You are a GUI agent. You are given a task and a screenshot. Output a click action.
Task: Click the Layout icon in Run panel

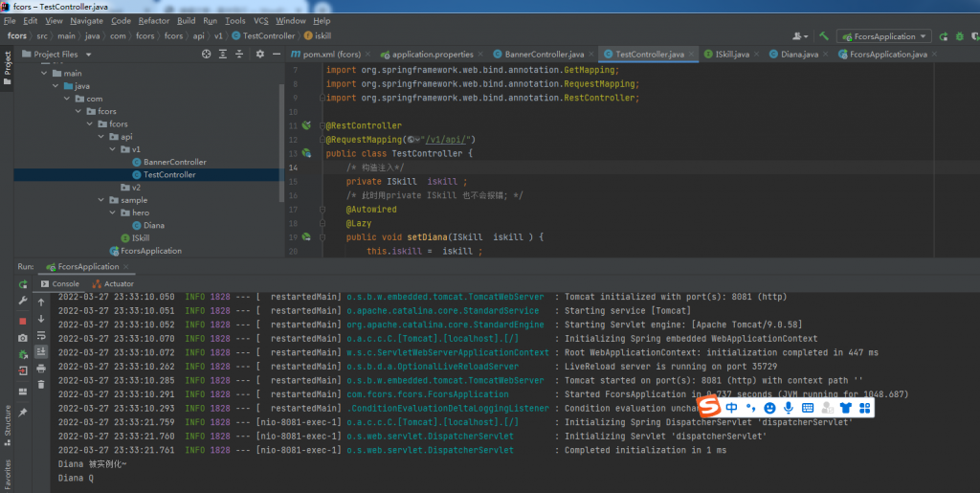[23, 392]
